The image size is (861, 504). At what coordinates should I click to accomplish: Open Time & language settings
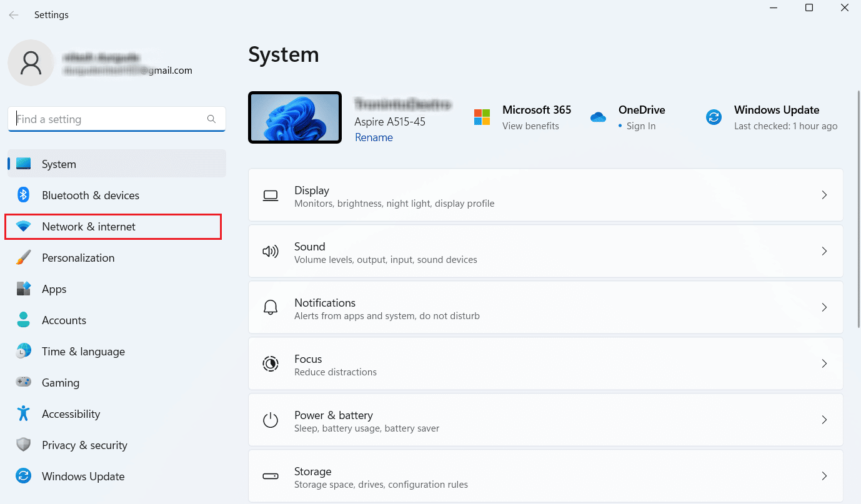pyautogui.click(x=117, y=352)
